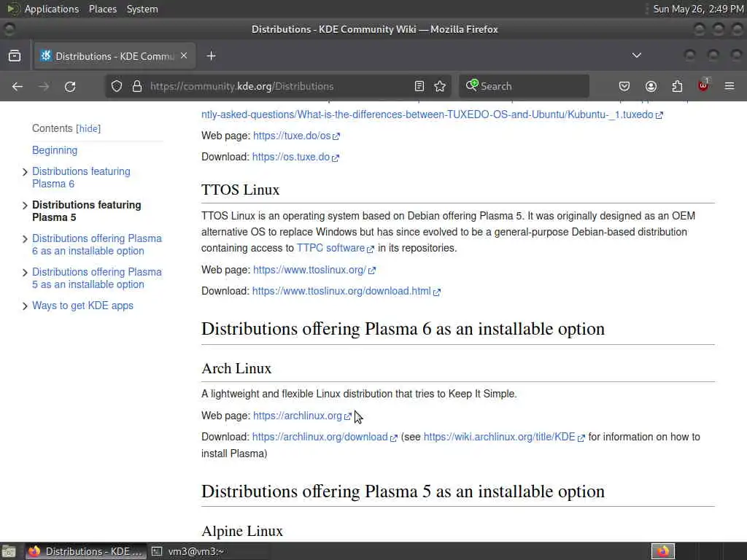This screenshot has height=560, width=747.
Task: Click the clock showing Sun May 26
Action: click(x=698, y=9)
